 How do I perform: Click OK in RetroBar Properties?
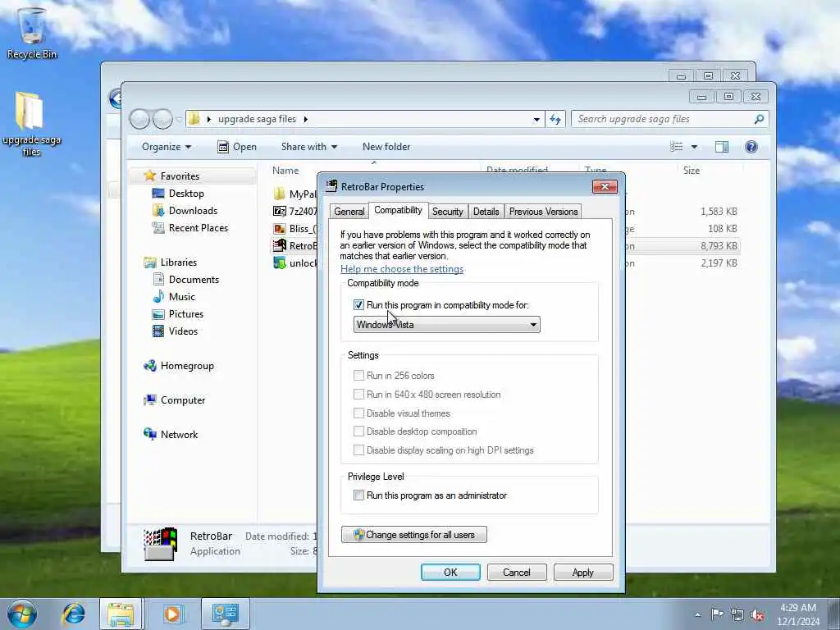pos(450,572)
